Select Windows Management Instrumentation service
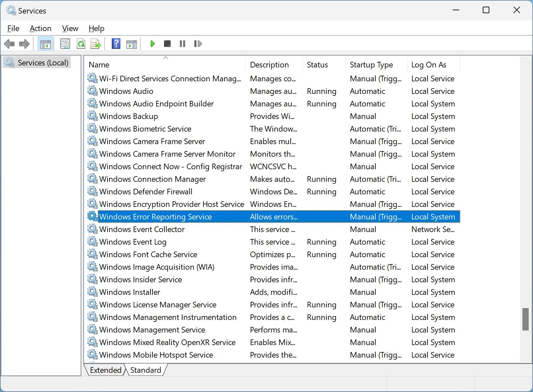 (273, 317)
